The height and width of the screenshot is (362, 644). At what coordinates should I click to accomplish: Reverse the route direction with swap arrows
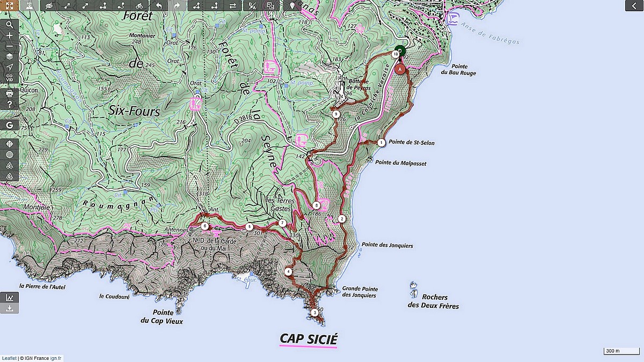tap(232, 5)
